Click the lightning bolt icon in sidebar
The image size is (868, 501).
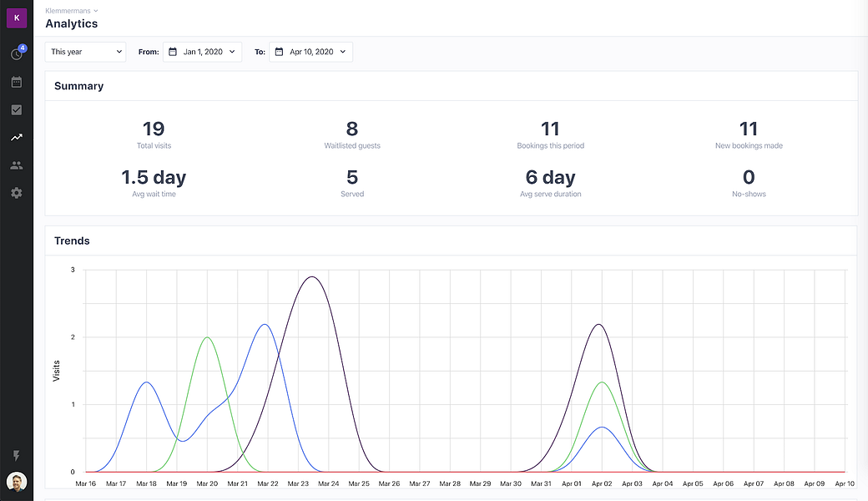(16, 456)
